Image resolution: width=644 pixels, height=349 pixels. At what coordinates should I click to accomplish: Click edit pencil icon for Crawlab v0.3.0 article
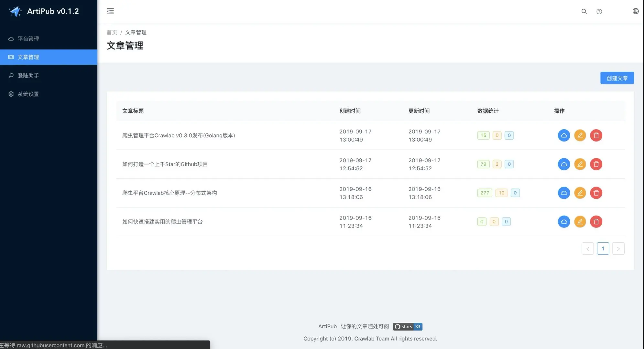(580, 135)
